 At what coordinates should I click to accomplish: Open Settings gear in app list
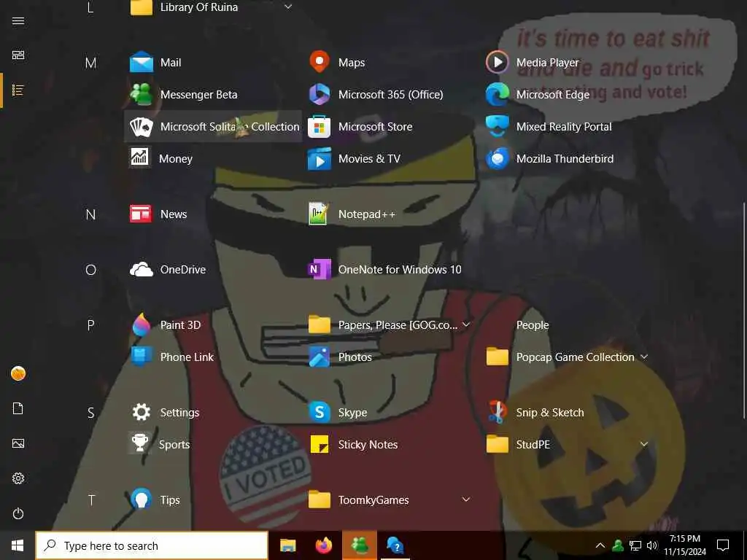(141, 413)
